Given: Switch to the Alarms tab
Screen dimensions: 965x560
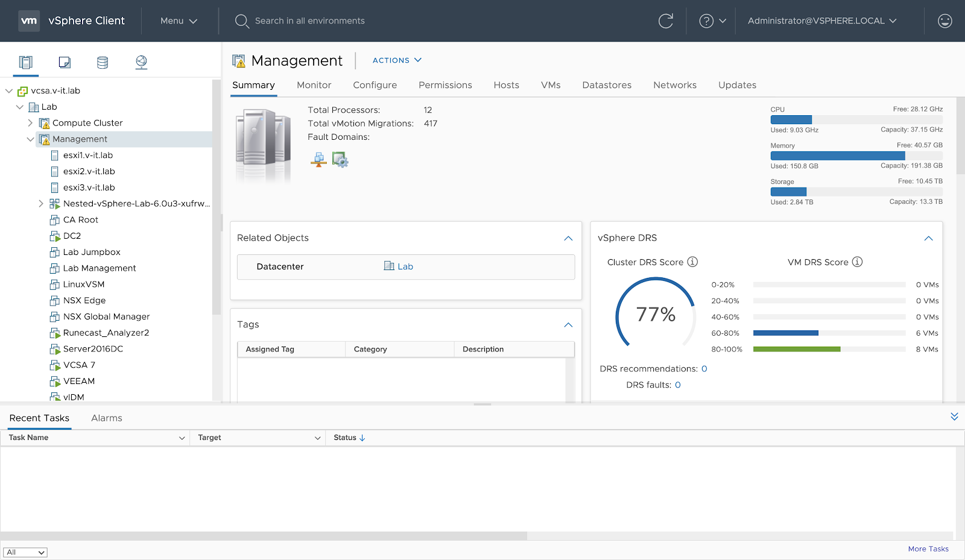Looking at the screenshot, I should tap(107, 418).
